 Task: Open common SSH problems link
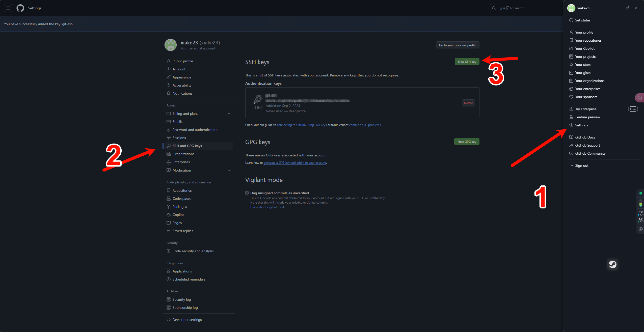(365, 125)
